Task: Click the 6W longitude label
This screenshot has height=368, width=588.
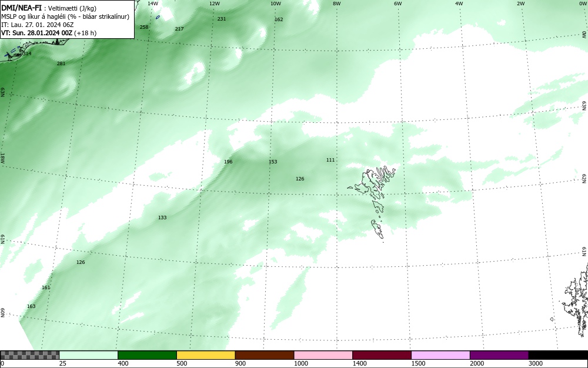Action: click(x=398, y=4)
